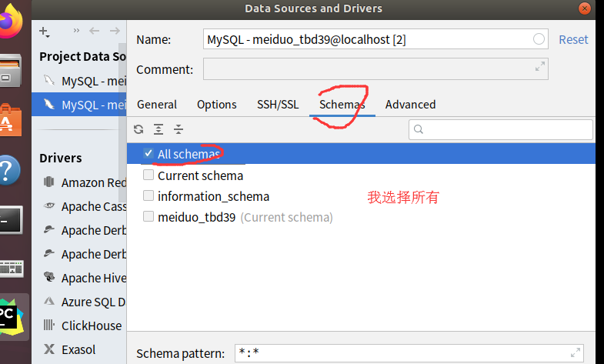Check the meiduo_tbd39 schema checkbox

point(148,216)
